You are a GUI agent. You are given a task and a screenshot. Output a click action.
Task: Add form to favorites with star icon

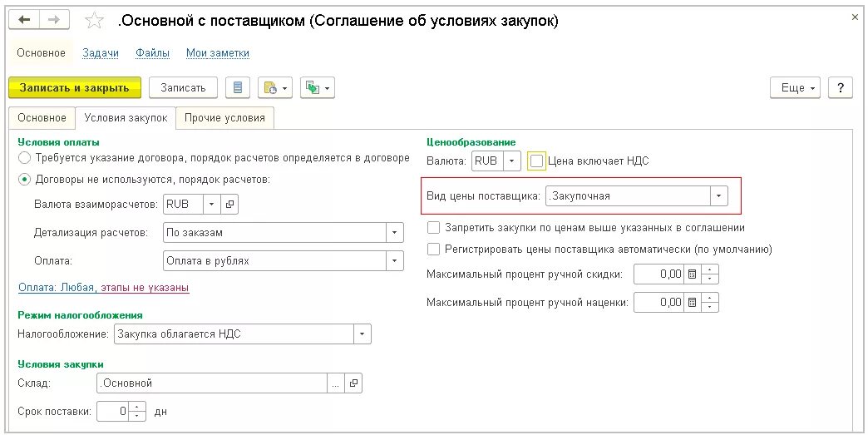click(x=94, y=21)
